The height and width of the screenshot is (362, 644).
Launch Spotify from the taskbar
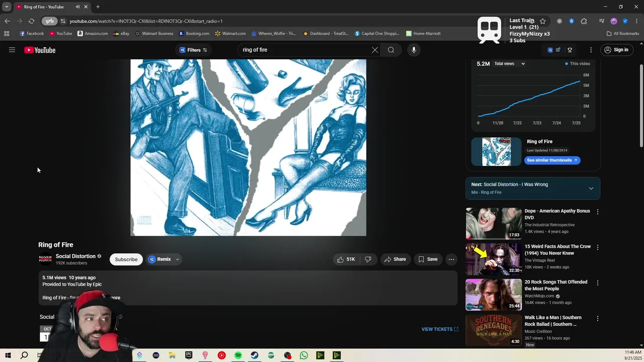point(238,355)
